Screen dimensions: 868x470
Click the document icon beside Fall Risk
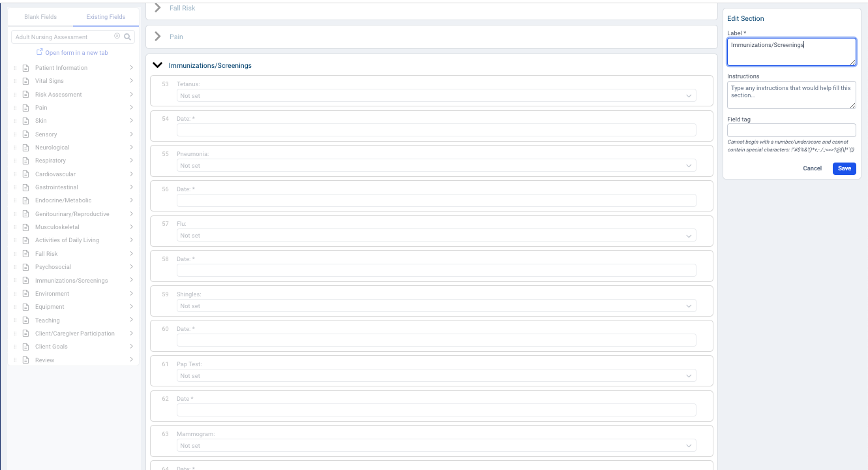coord(26,254)
